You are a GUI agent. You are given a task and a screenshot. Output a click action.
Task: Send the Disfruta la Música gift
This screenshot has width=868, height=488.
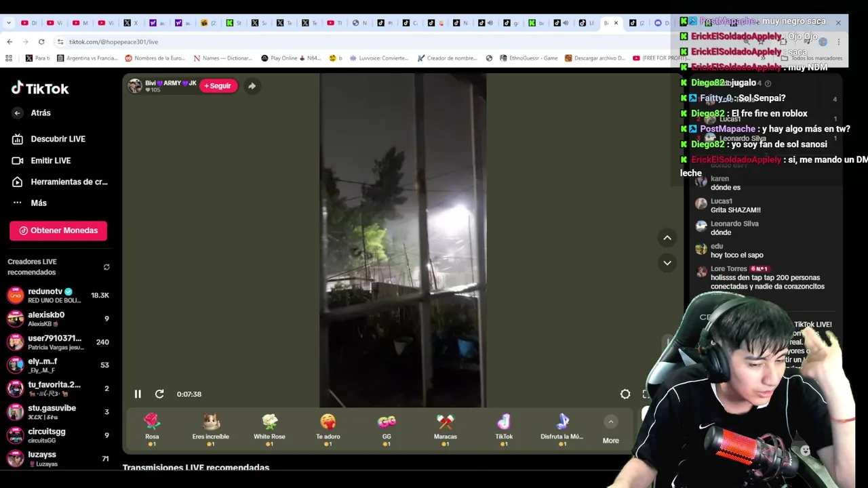(x=562, y=430)
